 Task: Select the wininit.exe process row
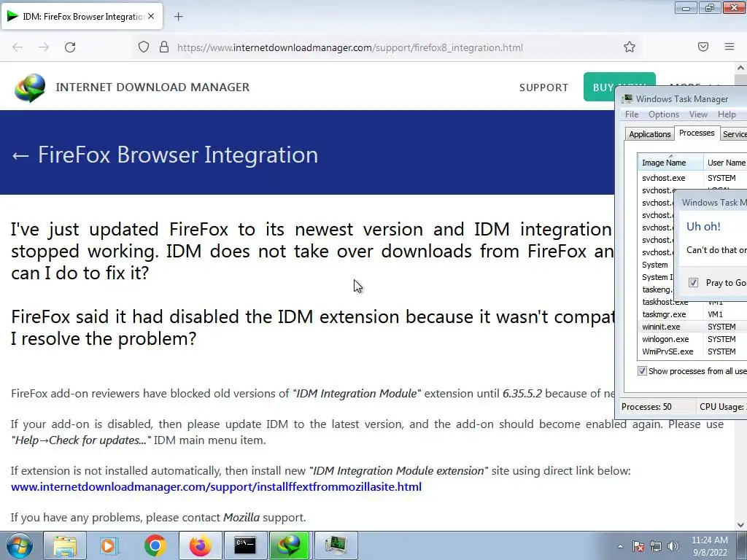tap(693, 327)
